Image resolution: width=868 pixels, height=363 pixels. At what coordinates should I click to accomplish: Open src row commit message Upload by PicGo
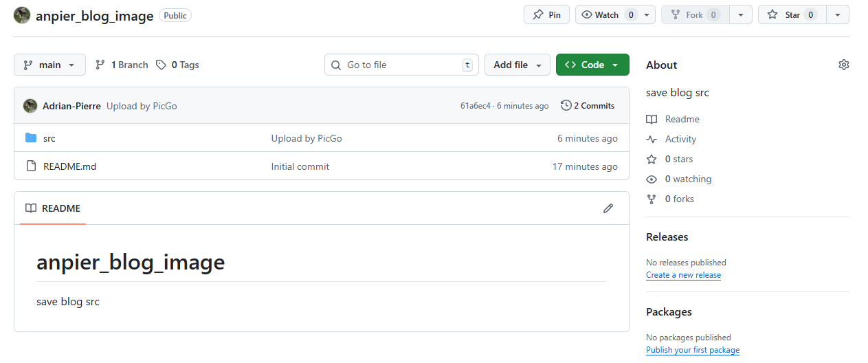tap(307, 138)
